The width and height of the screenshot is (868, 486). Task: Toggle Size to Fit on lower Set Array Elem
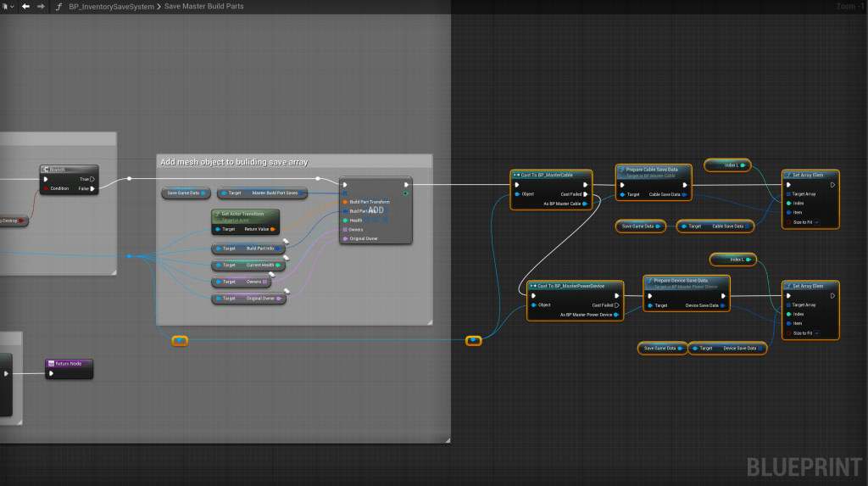click(x=817, y=333)
